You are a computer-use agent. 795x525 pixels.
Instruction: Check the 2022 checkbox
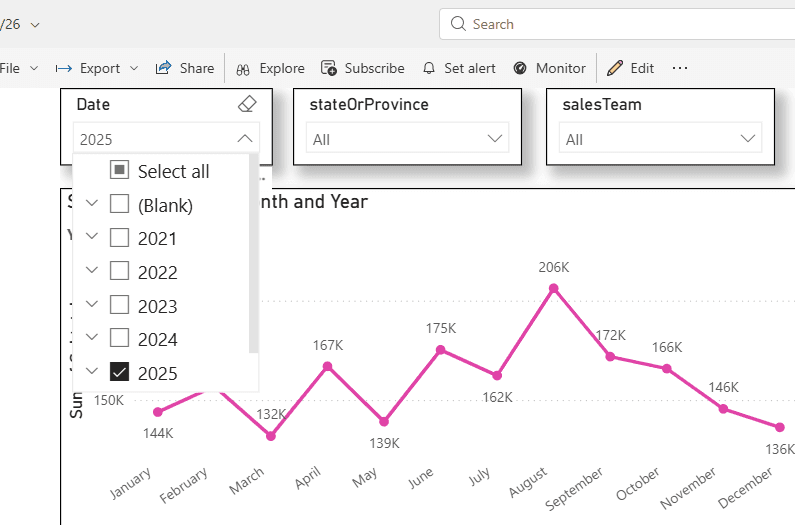click(x=119, y=271)
